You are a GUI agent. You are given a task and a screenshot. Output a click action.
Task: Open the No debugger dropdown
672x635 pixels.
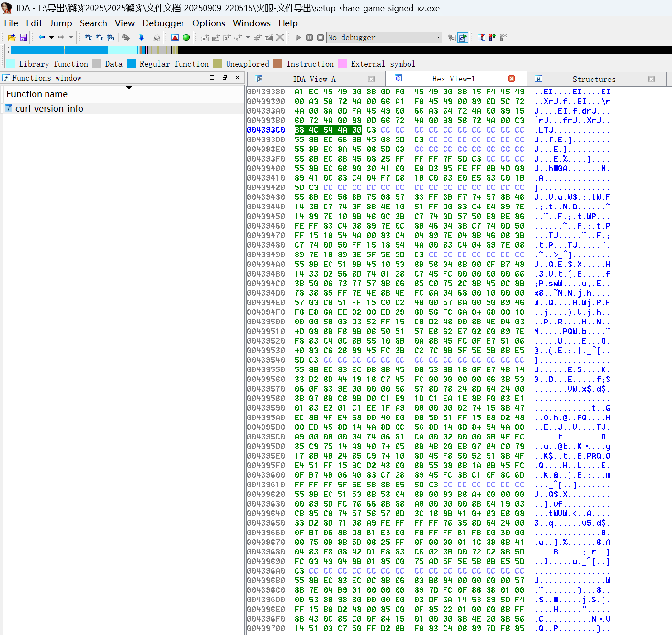(x=438, y=37)
